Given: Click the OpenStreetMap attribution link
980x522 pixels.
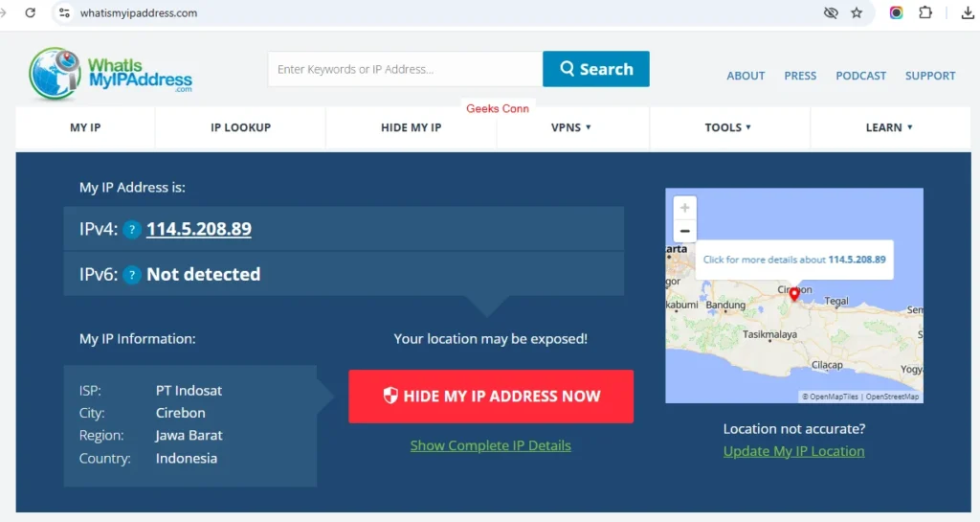Looking at the screenshot, I should coord(892,397).
